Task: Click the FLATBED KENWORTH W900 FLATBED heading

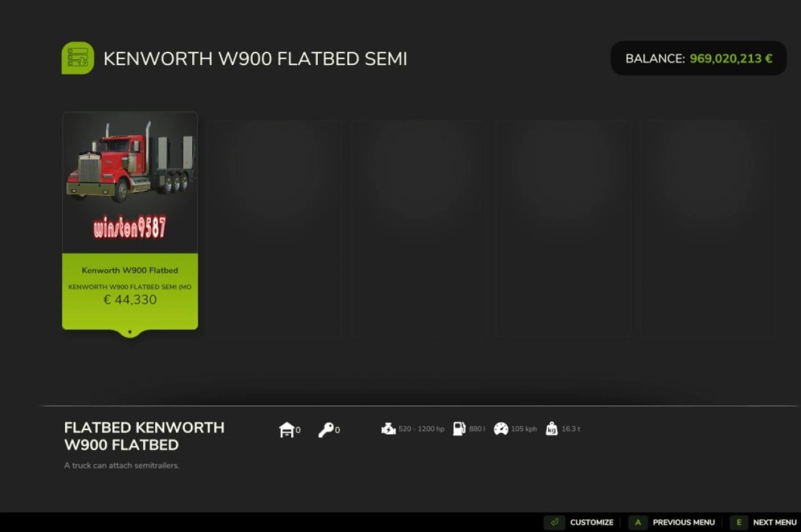Action: pos(143,436)
